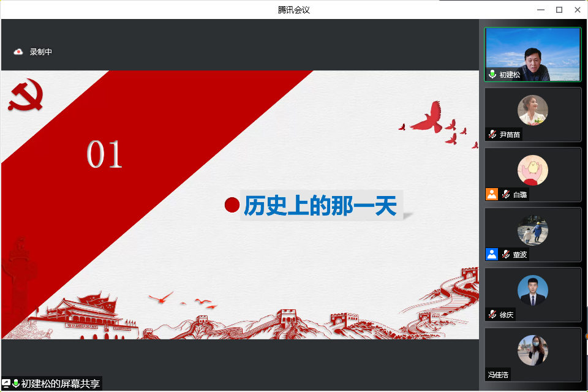The height and width of the screenshot is (392, 588).
Task: Click the 录制中 recording label
Action: (41, 52)
